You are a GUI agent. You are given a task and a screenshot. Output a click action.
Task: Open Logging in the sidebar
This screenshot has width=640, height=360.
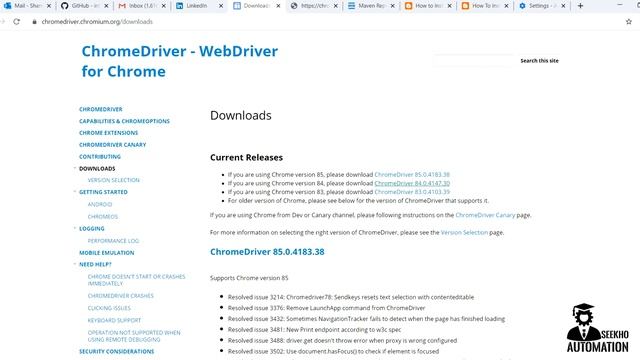pyautogui.click(x=92, y=229)
